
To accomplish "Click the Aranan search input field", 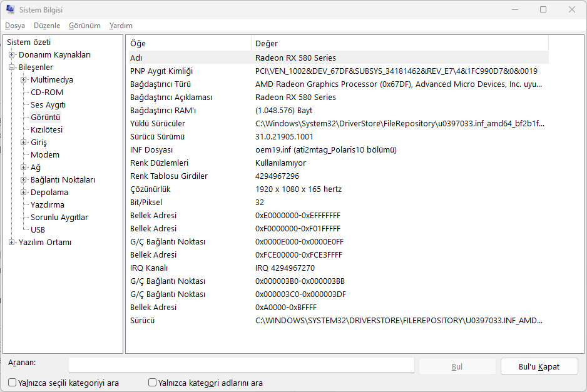I will [x=241, y=366].
